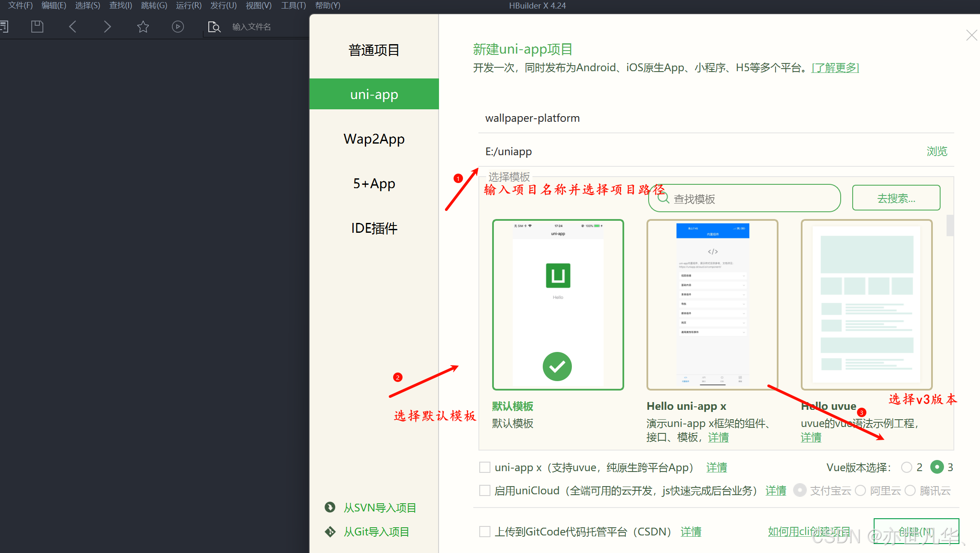Image resolution: width=980 pixels, height=553 pixels.
Task: Open the 文件(F) menu
Action: click(x=21, y=6)
